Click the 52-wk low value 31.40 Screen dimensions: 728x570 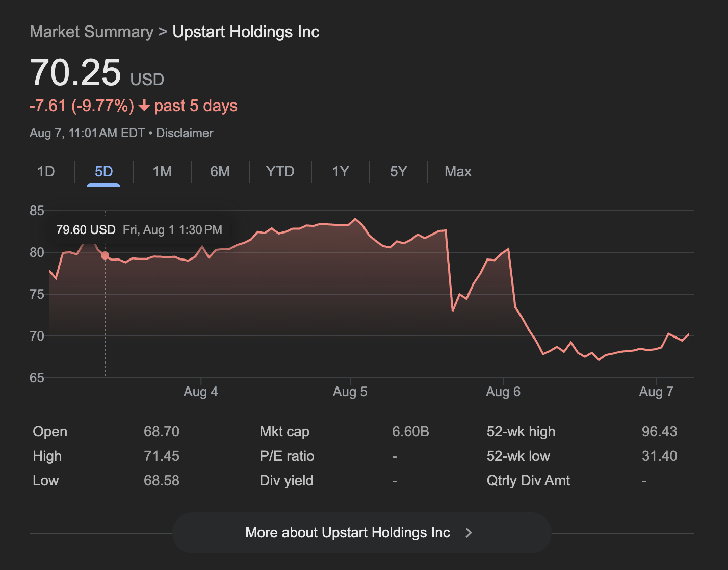pyautogui.click(x=659, y=456)
